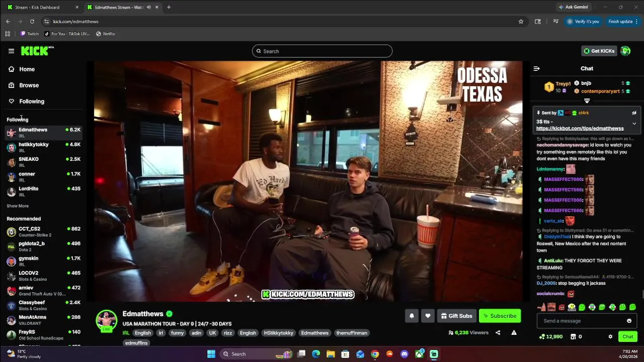The width and height of the screenshot is (644, 362).
Task: Click themuffinman tag
Action: 352,333
